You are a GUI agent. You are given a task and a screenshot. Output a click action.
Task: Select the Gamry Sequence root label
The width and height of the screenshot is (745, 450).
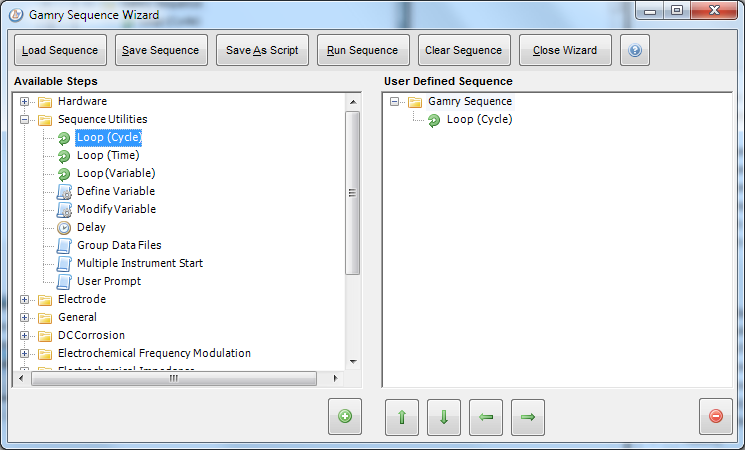coord(470,101)
